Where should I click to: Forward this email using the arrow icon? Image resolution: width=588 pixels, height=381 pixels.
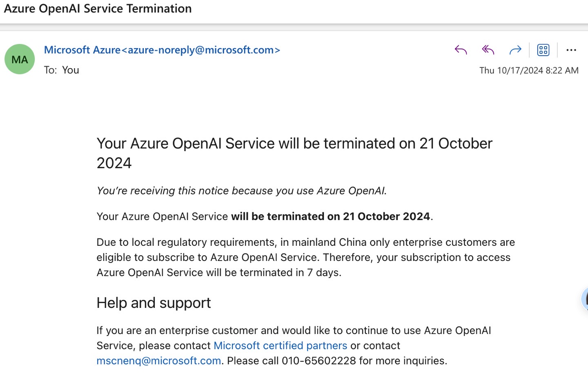[515, 50]
